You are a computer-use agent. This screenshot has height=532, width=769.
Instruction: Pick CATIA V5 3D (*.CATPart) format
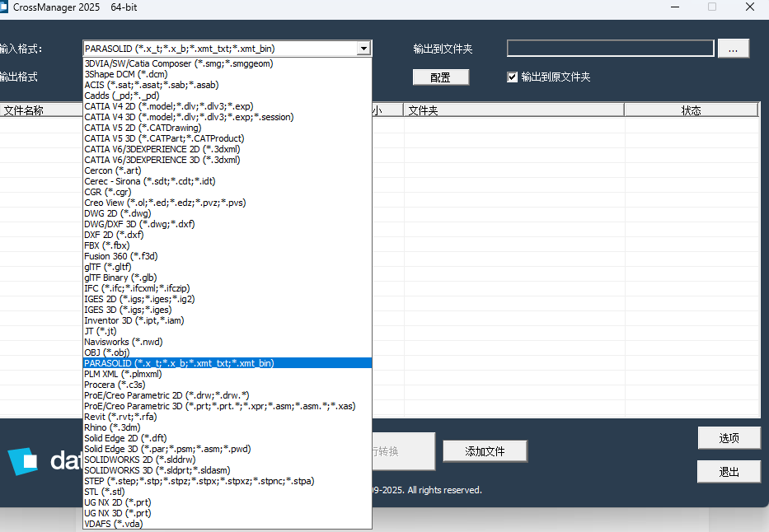(x=227, y=138)
